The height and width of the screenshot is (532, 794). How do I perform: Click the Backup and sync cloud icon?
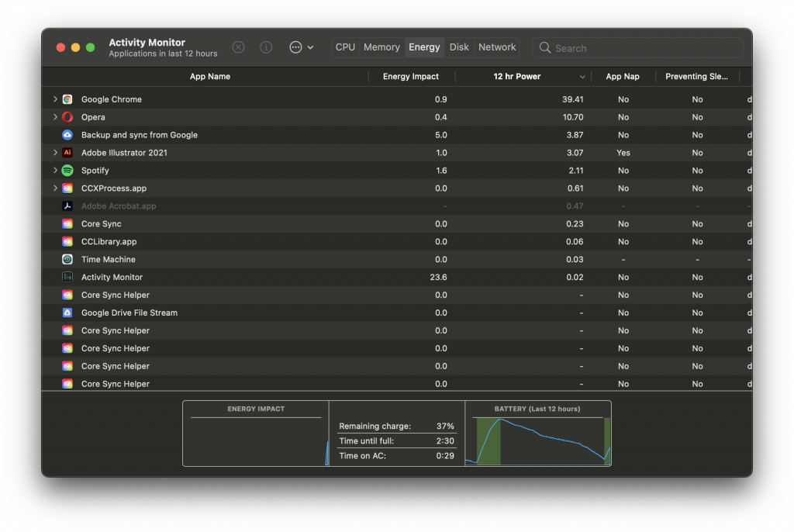67,135
